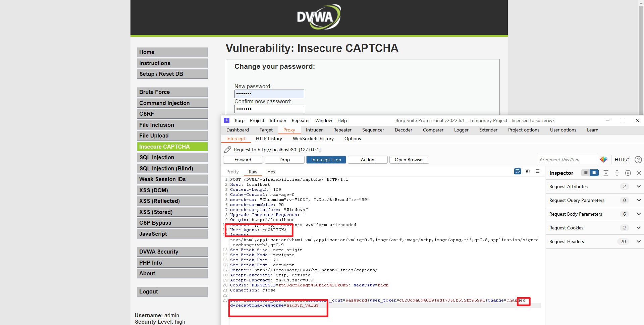Screen dimensions: 644x325
Task: Open the message editor hamburger menu
Action: point(538,171)
